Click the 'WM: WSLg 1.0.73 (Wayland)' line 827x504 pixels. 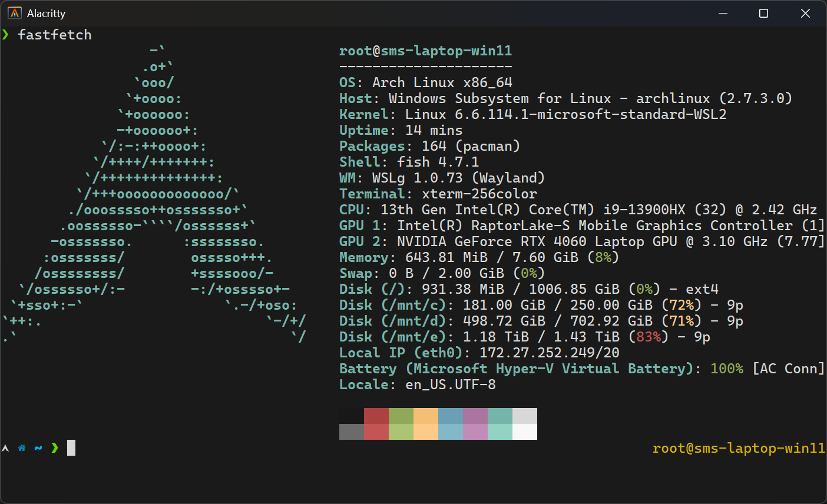[442, 178]
